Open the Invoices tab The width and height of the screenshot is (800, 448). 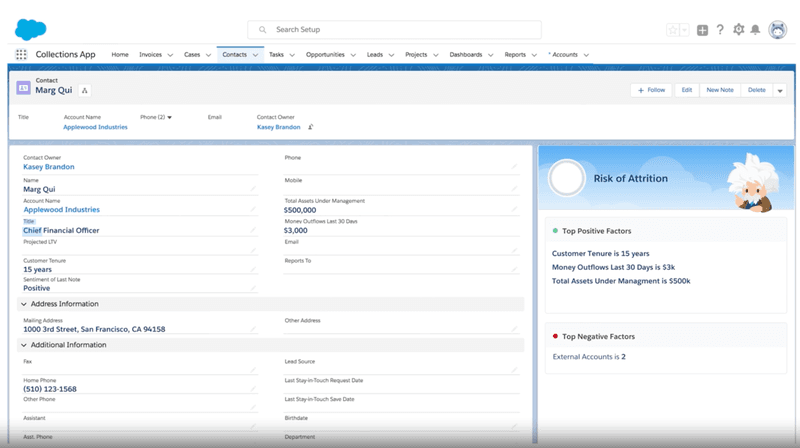pyautogui.click(x=151, y=55)
